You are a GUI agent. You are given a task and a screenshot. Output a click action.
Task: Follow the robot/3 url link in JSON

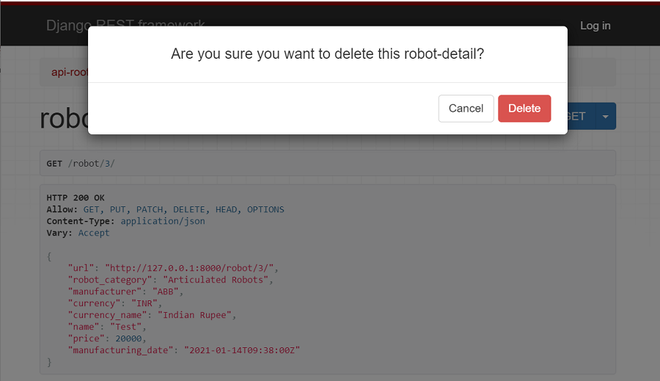pos(189,268)
